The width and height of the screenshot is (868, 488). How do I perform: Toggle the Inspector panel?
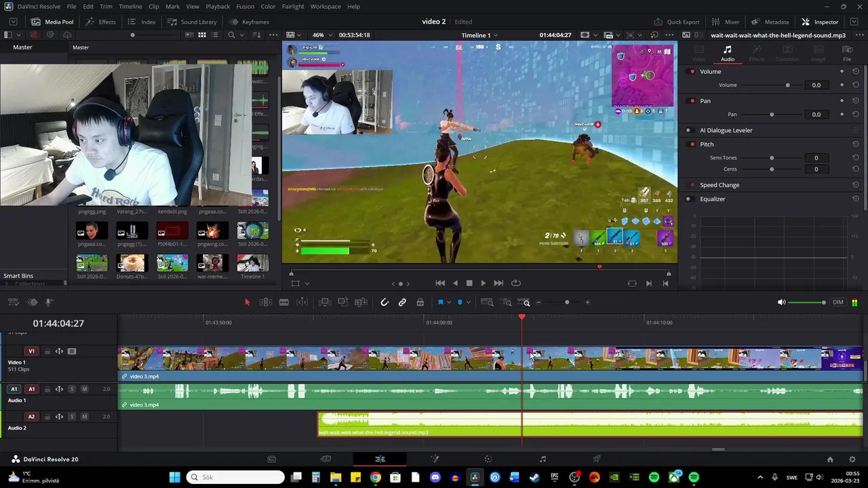click(820, 22)
